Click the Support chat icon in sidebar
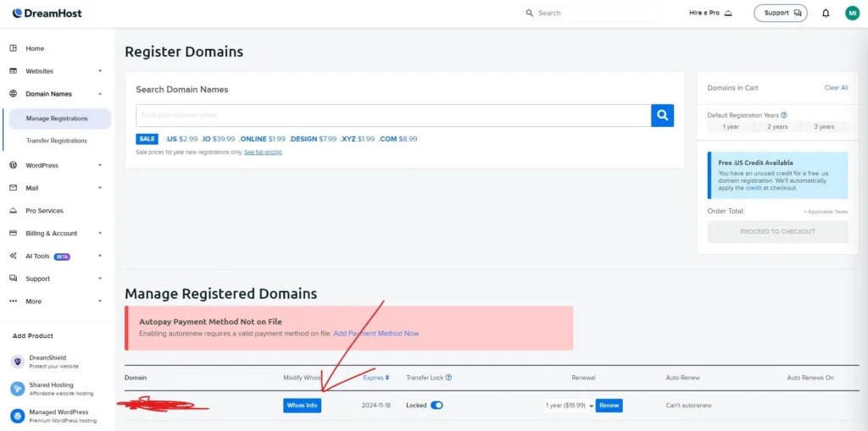The image size is (868, 431). tap(14, 279)
